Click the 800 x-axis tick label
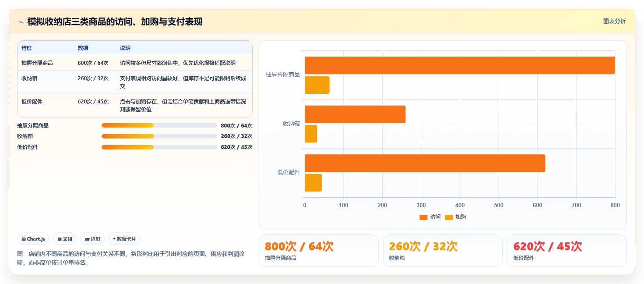644x284 pixels. pyautogui.click(x=615, y=205)
